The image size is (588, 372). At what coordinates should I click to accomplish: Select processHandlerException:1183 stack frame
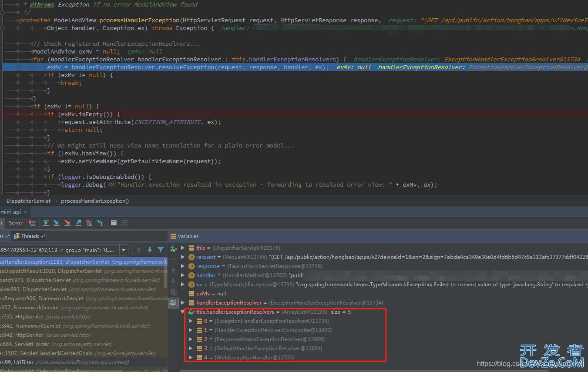coord(84,262)
